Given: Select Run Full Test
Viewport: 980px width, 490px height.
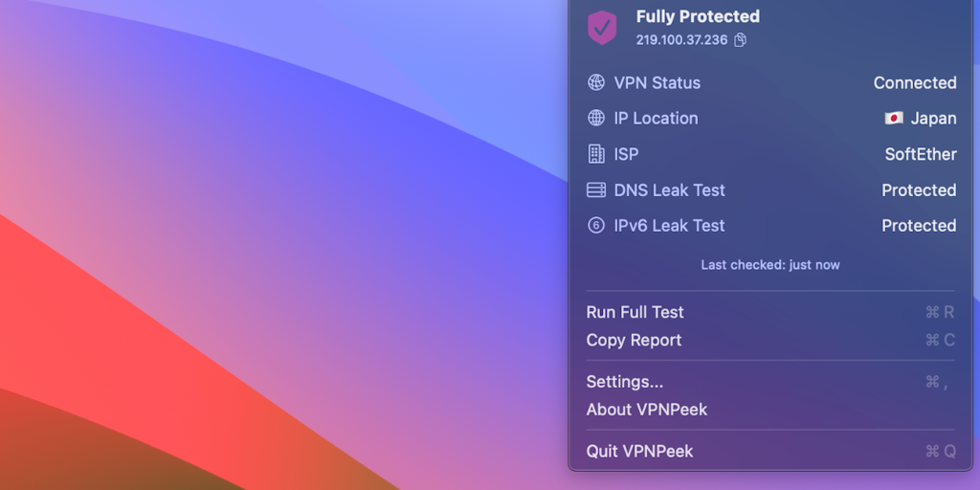Looking at the screenshot, I should click(x=635, y=312).
